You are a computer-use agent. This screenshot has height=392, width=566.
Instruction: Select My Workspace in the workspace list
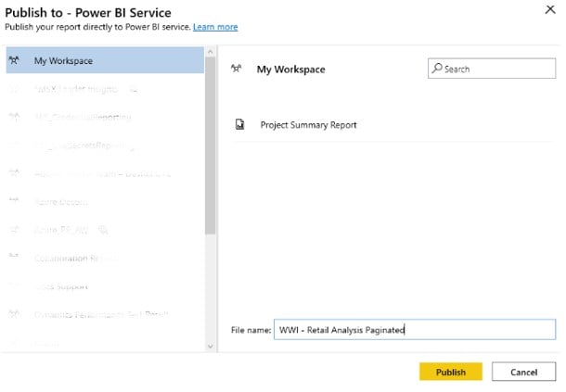105,60
